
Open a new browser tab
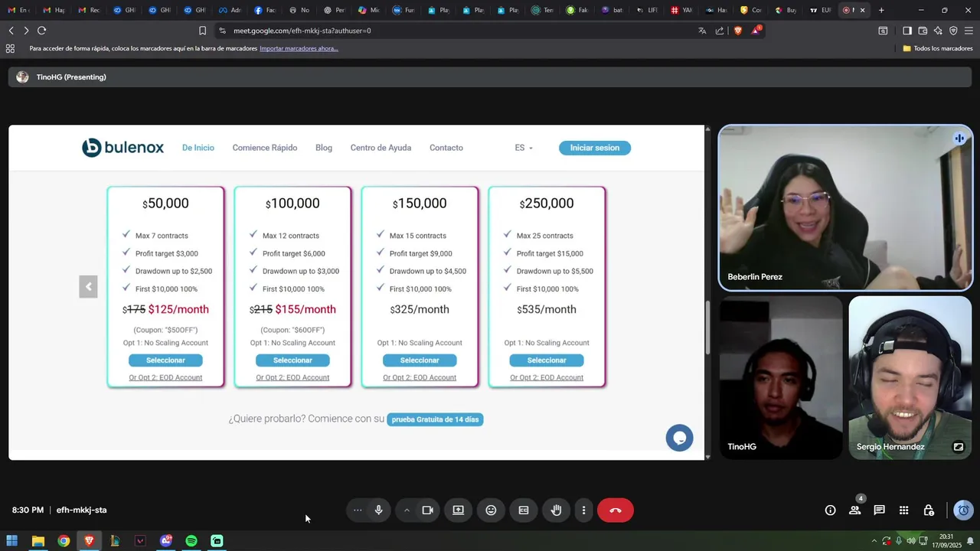(881, 10)
